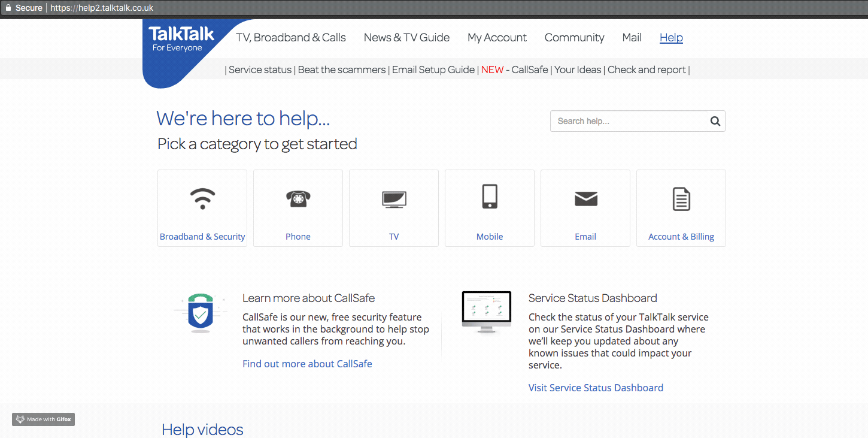Navigate to My Account
Screen dimensions: 868x438
coord(497,37)
